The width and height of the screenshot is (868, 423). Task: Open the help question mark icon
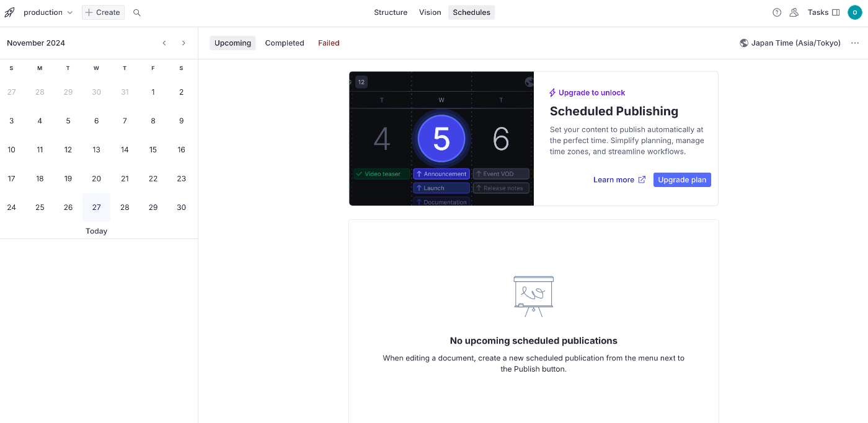pos(777,12)
